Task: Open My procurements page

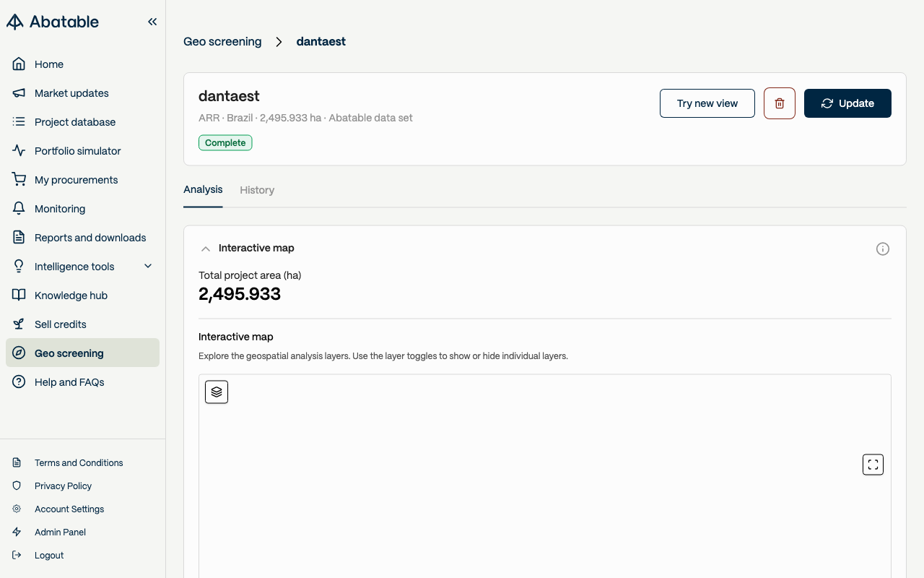Action: (82, 180)
